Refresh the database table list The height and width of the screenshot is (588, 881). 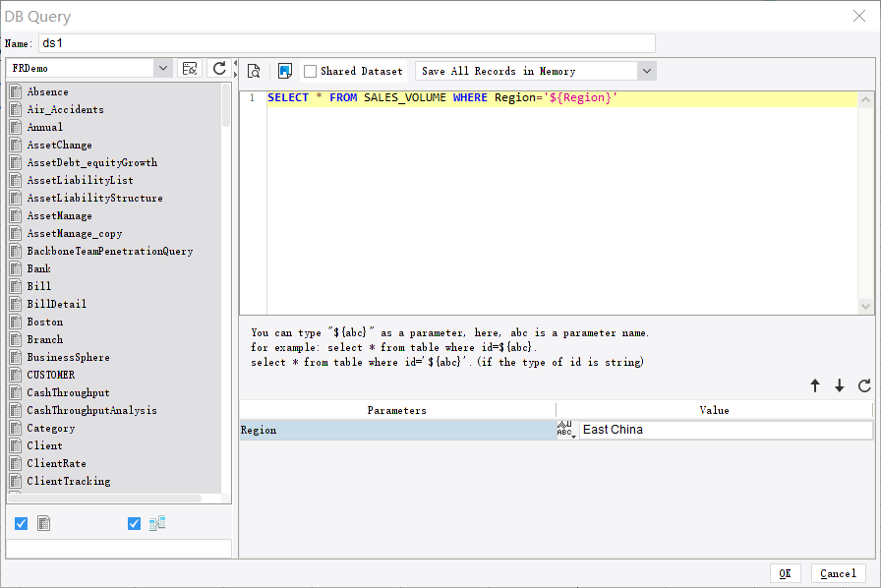[x=219, y=69]
